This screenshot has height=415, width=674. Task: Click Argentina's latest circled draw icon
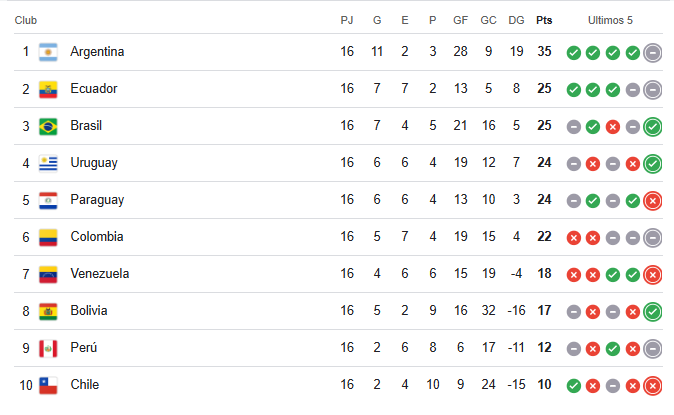coord(653,53)
